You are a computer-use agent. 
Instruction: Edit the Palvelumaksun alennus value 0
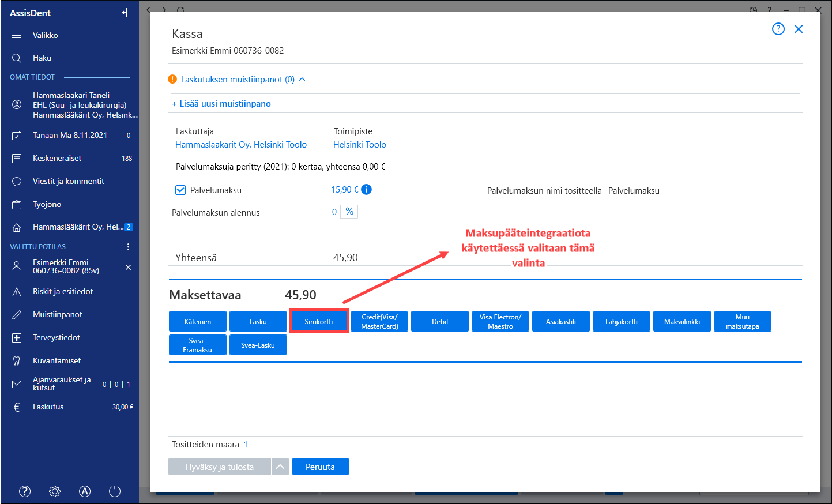tap(334, 212)
